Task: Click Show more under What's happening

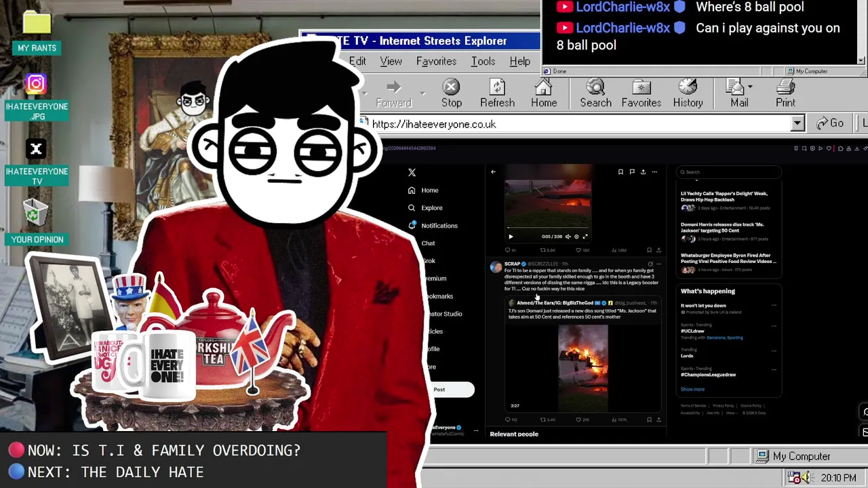Action: [x=692, y=389]
